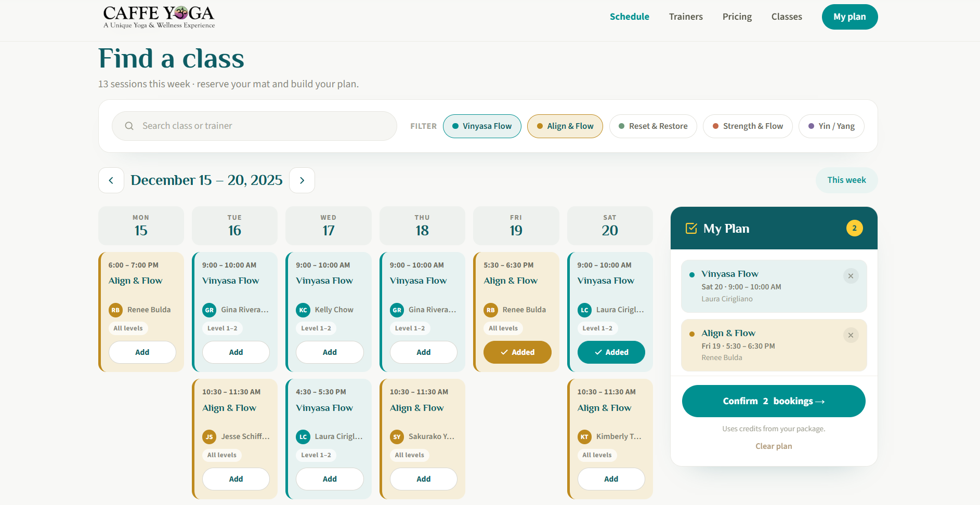Image resolution: width=980 pixels, height=505 pixels.
Task: Add Tuesday 10:30 AM Align & Flow
Action: pyautogui.click(x=236, y=479)
